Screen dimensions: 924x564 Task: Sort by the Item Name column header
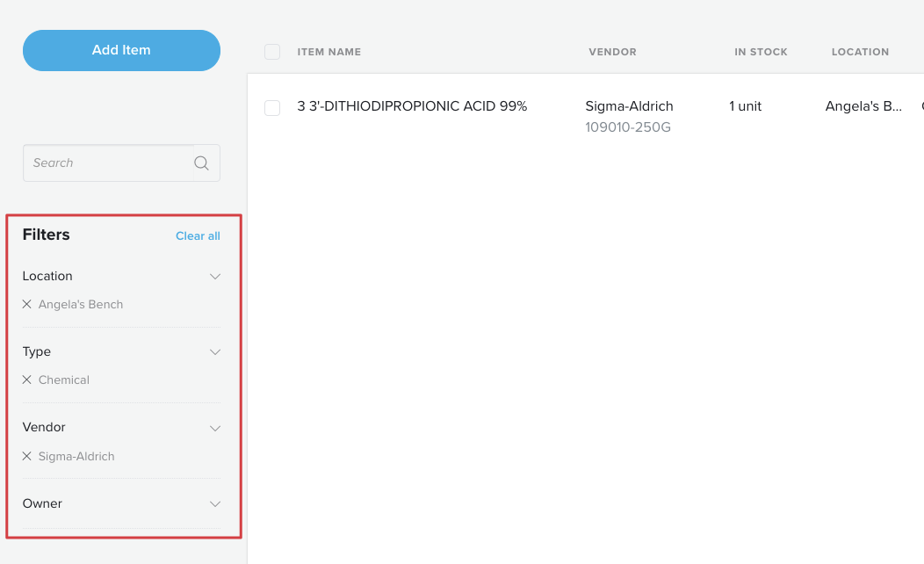[x=329, y=52]
